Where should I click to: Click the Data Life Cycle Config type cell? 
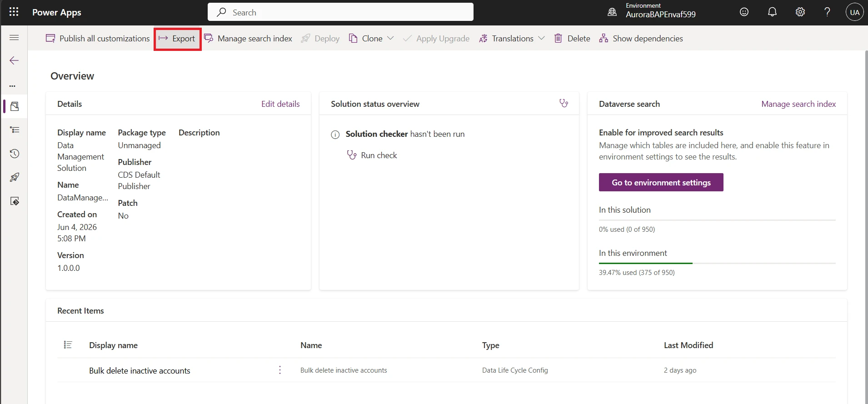pyautogui.click(x=515, y=370)
